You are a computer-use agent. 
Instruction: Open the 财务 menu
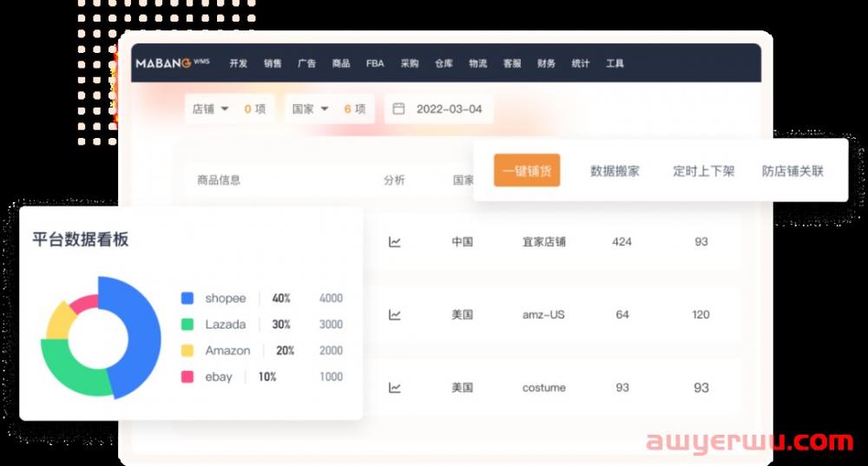click(546, 63)
